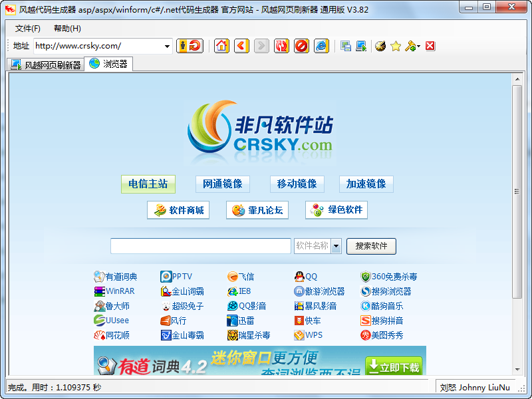Click the QQ影音 icon

(x=232, y=306)
